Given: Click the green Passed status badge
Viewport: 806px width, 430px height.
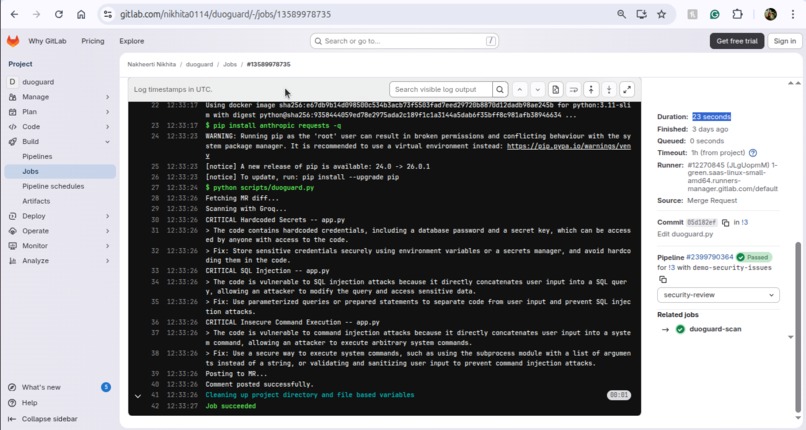Looking at the screenshot, I should pos(754,257).
